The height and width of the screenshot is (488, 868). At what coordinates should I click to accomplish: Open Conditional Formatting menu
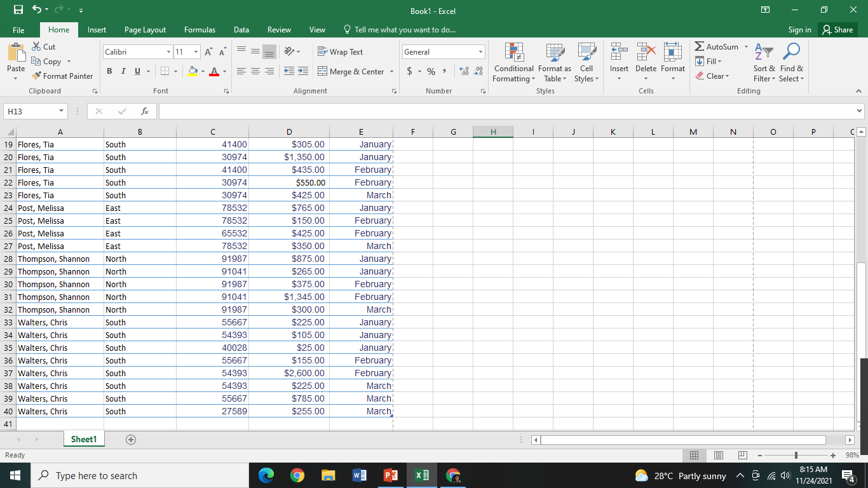(x=514, y=62)
